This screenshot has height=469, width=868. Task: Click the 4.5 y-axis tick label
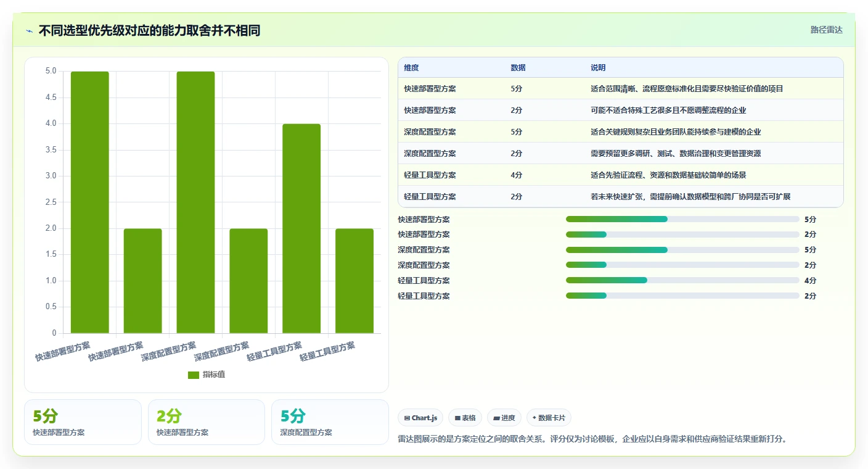tap(51, 98)
